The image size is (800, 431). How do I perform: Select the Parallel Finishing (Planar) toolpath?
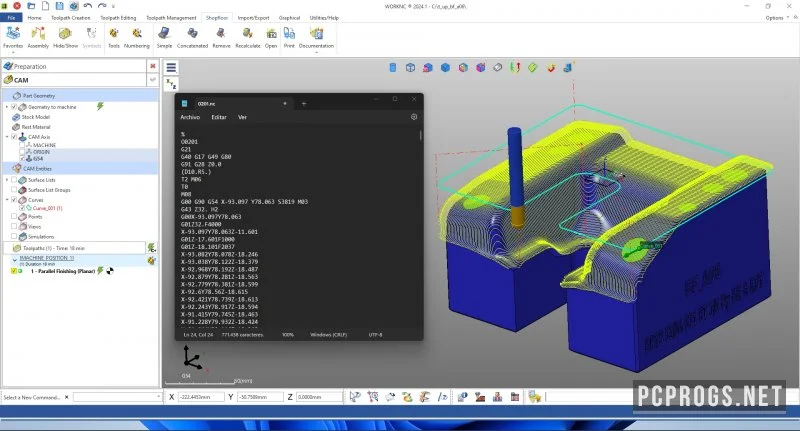click(x=63, y=271)
